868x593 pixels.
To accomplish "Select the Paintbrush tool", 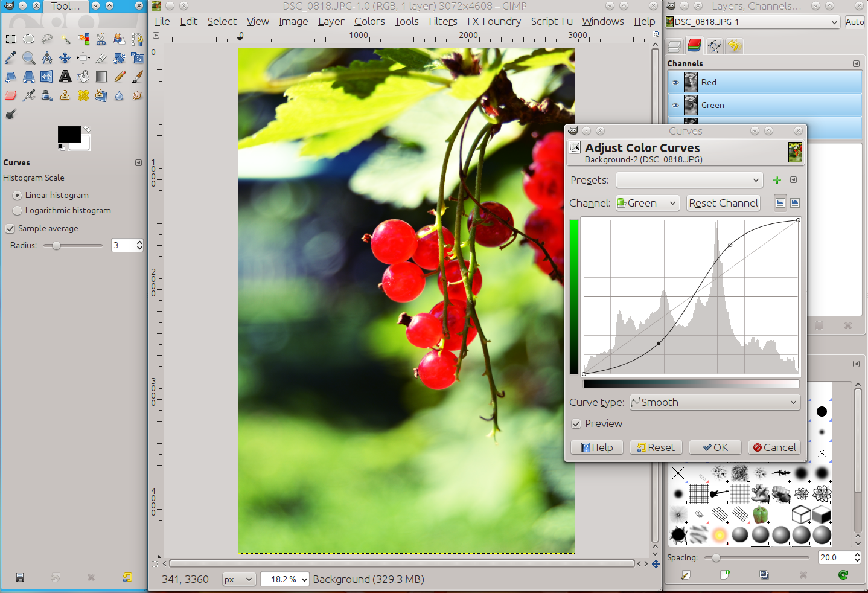I will pos(138,77).
